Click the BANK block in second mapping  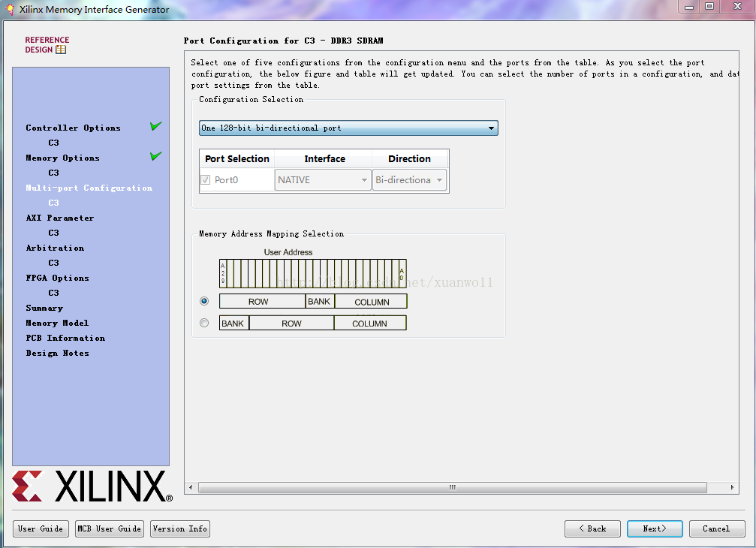[x=233, y=323]
